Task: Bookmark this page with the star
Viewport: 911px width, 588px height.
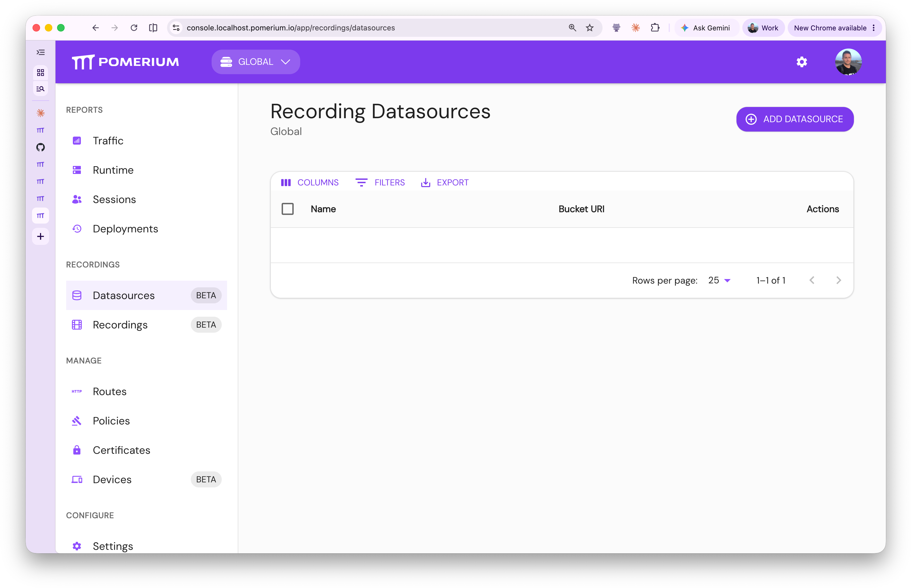Action: coord(589,28)
